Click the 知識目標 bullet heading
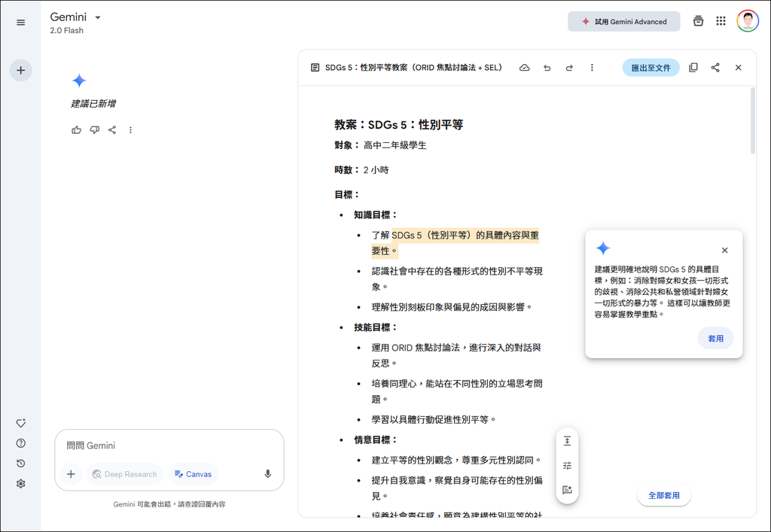 [375, 215]
